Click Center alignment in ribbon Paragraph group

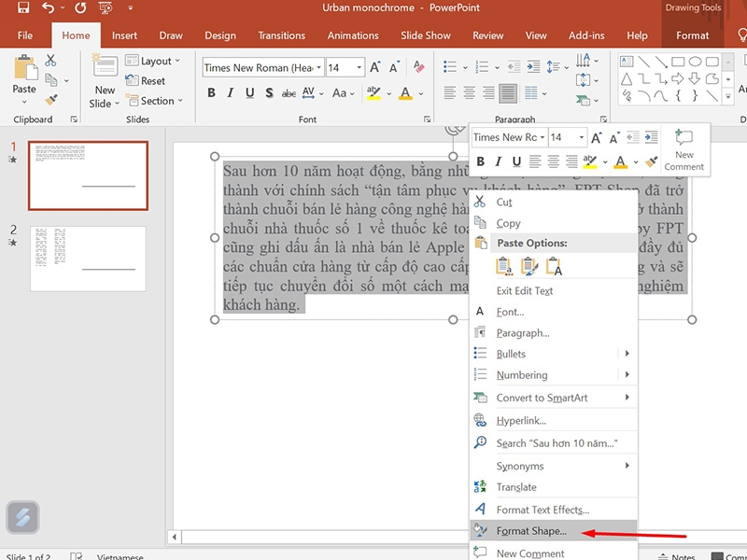[x=470, y=92]
